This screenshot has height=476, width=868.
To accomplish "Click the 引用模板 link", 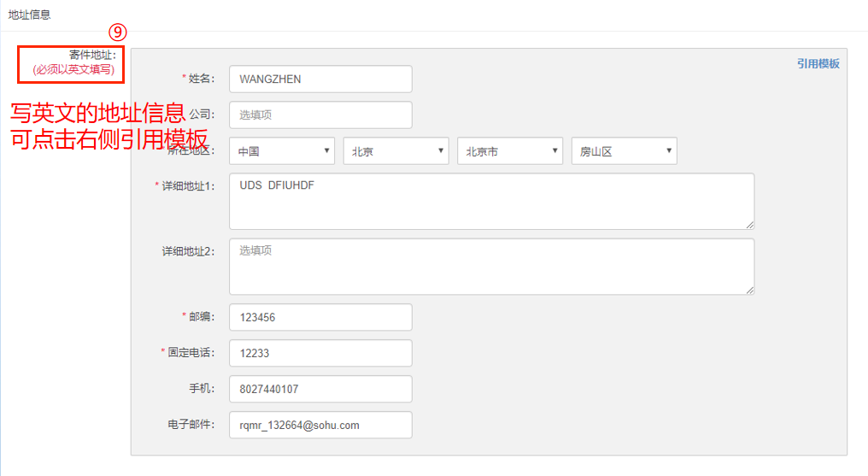I will coord(818,63).
